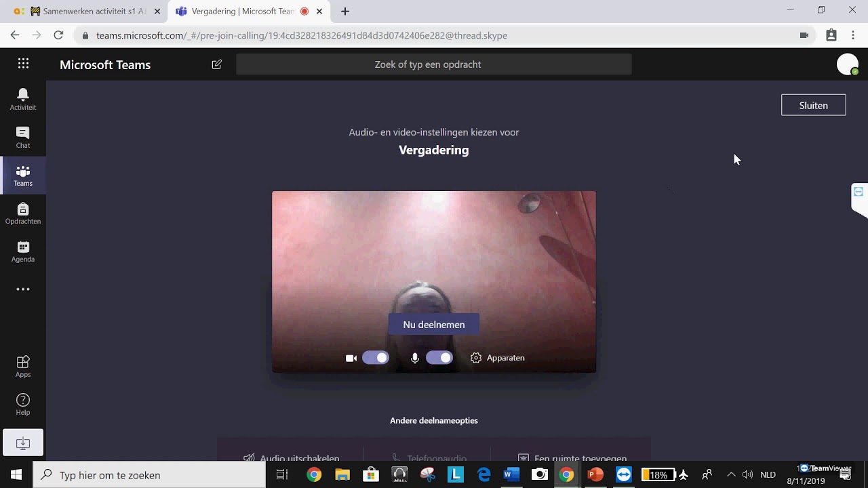The height and width of the screenshot is (488, 868).
Task: Click the Microsoft Teams title text
Action: click(x=105, y=65)
